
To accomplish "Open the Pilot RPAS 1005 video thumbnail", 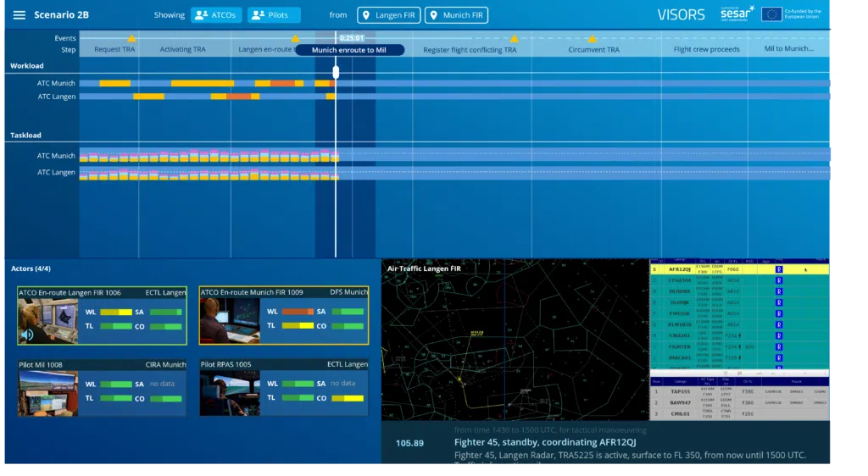I will [230, 393].
